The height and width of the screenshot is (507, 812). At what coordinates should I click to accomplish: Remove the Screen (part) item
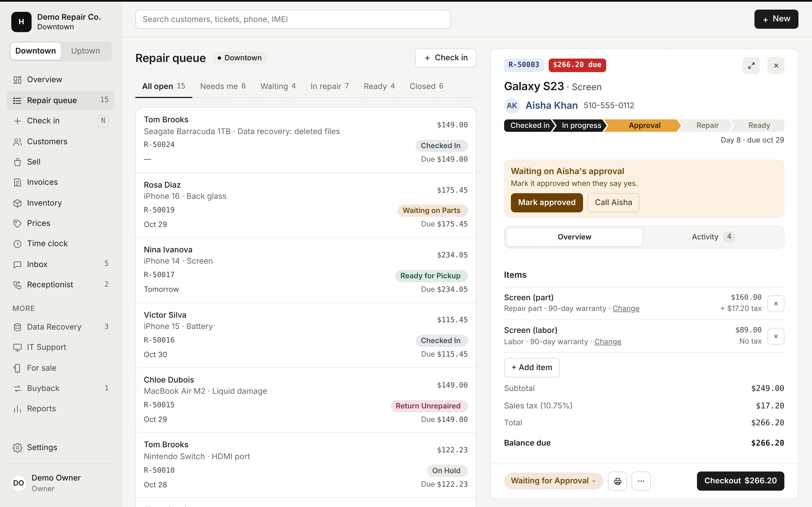pyautogui.click(x=776, y=303)
